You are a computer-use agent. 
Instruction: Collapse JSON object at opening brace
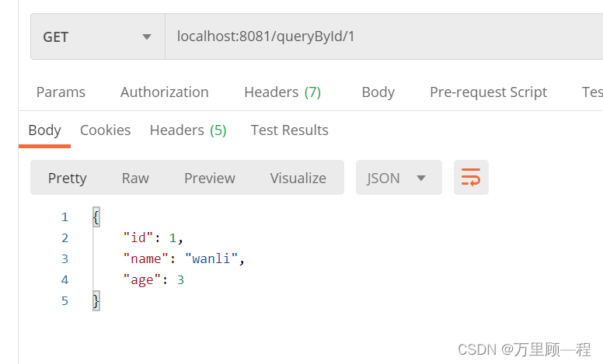pos(96,217)
